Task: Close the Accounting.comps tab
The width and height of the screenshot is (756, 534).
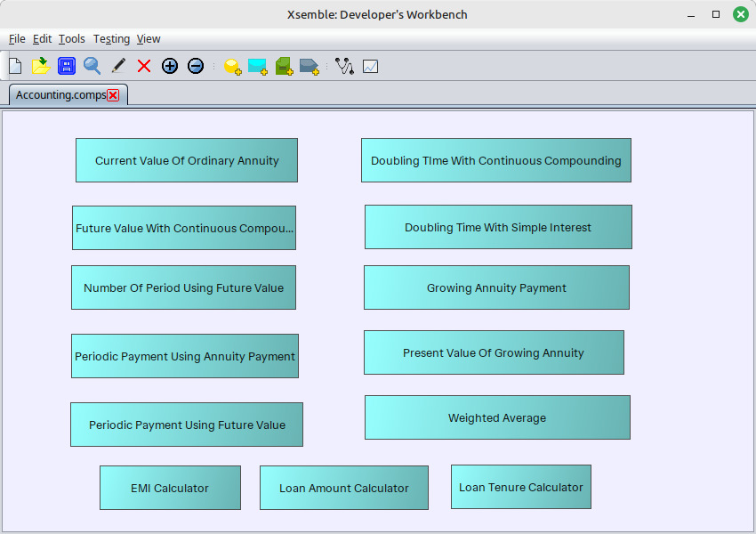Action: coord(113,95)
